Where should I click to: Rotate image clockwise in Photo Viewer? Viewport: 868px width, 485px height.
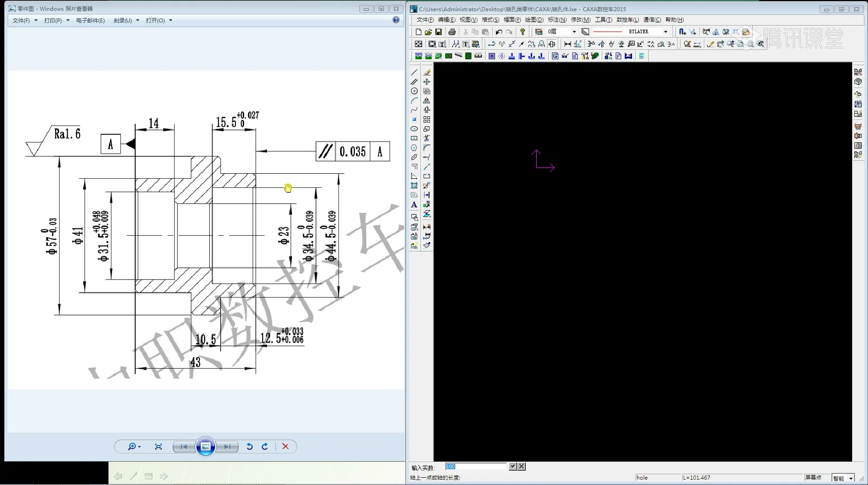click(265, 447)
